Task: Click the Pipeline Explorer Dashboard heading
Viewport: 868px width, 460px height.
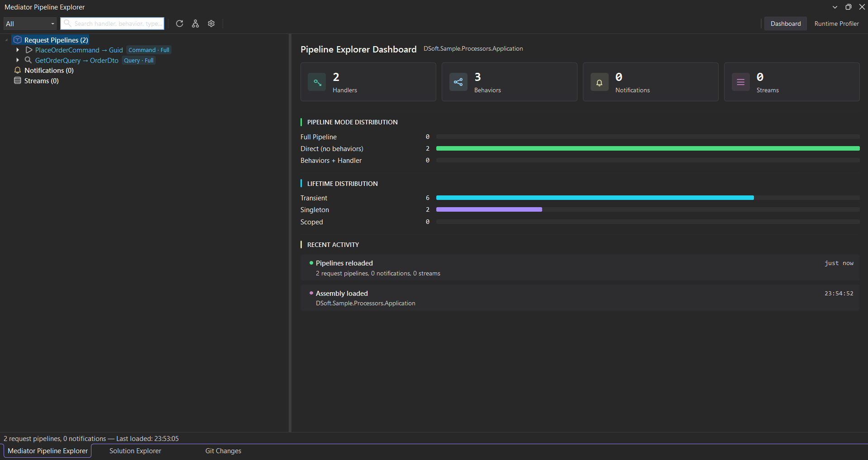Action: tap(358, 49)
